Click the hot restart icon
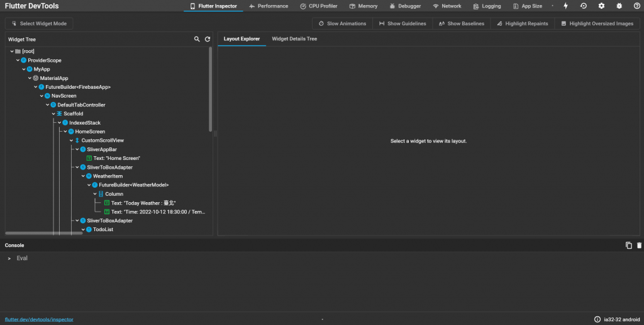This screenshot has height=325, width=644. [x=583, y=6]
